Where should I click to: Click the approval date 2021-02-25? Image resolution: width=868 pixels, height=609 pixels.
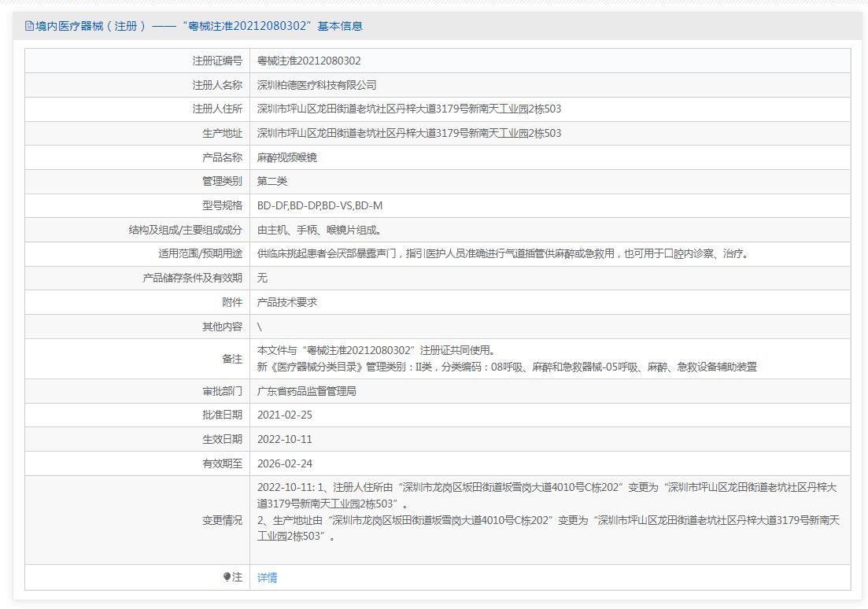coord(284,415)
